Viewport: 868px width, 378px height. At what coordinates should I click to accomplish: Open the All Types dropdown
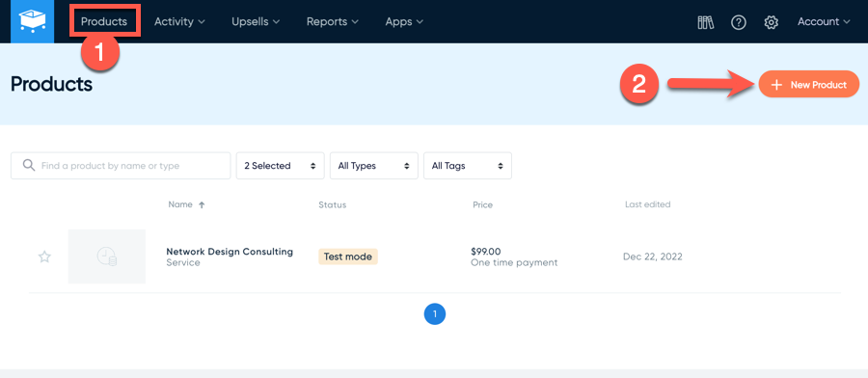pos(373,166)
